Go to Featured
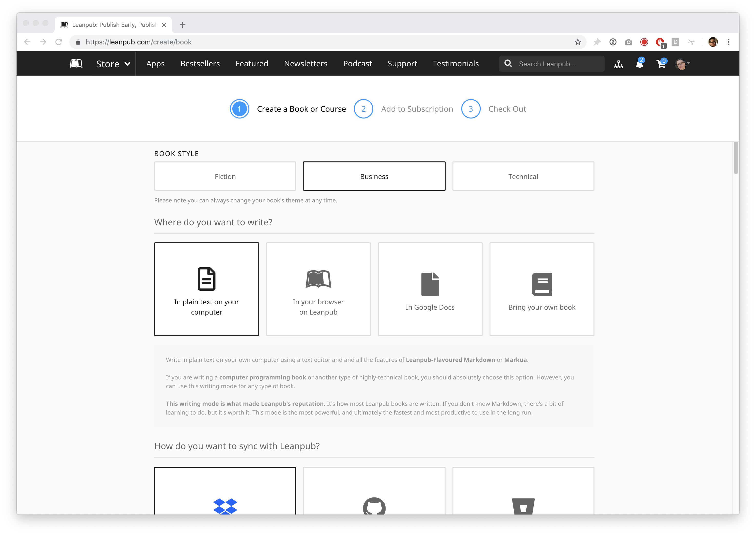The width and height of the screenshot is (756, 535). (252, 64)
